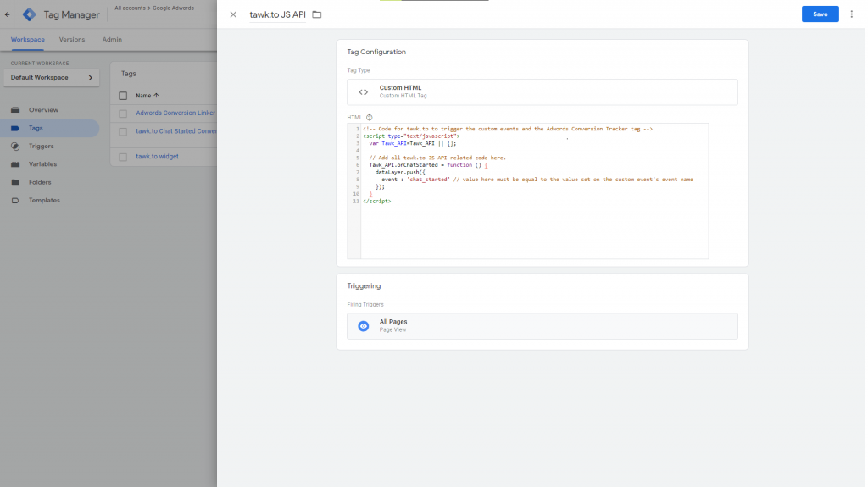Click the Tag Manager diamond logo

30,14
